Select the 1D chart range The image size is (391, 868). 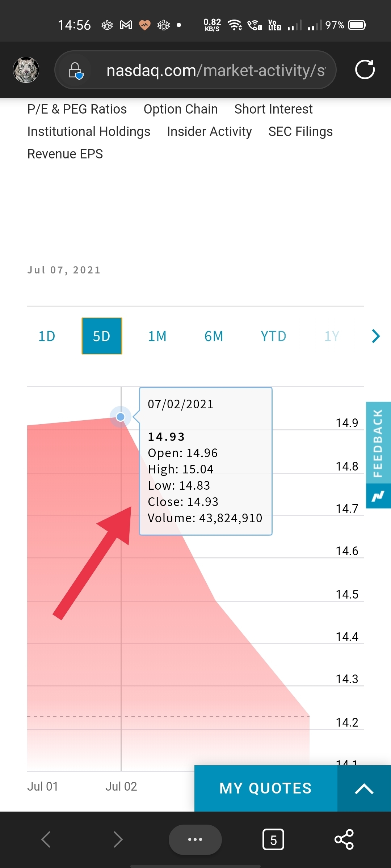[47, 336]
